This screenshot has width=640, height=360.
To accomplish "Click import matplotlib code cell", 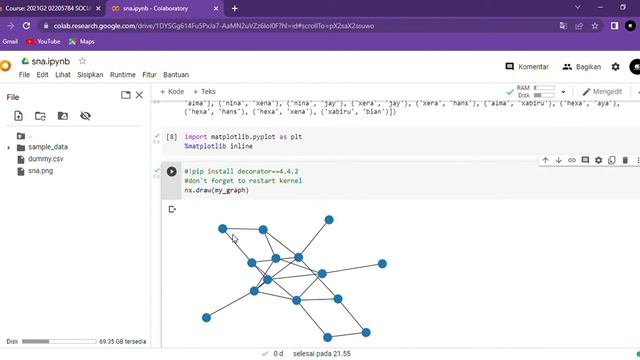I will coord(400,141).
